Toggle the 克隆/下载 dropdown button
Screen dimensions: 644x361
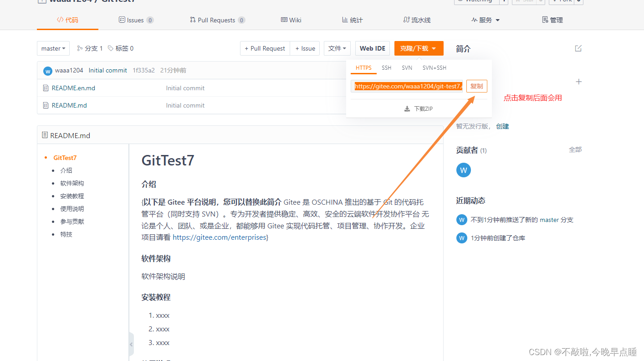[419, 48]
